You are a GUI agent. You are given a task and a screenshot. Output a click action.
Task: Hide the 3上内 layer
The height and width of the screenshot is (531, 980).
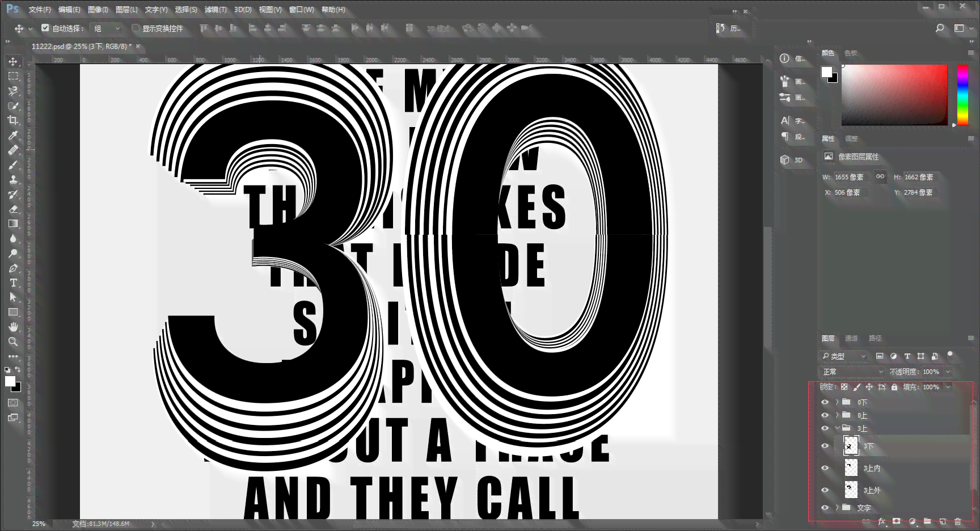pyautogui.click(x=825, y=468)
